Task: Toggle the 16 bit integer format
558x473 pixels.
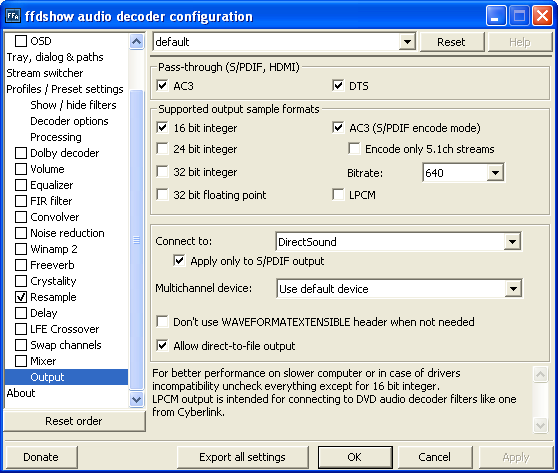Action: [162, 127]
